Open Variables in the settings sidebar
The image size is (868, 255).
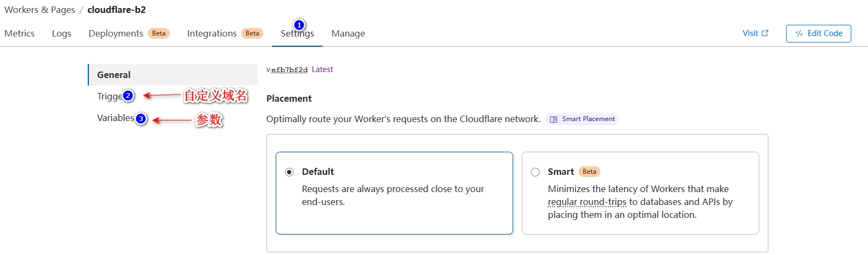pyautogui.click(x=115, y=118)
